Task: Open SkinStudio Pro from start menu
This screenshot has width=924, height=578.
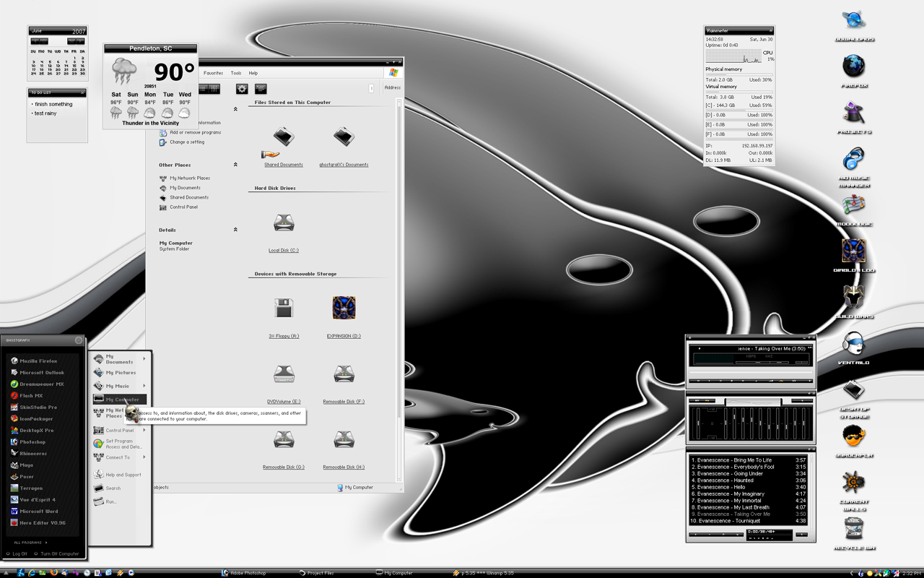Action: click(33, 407)
